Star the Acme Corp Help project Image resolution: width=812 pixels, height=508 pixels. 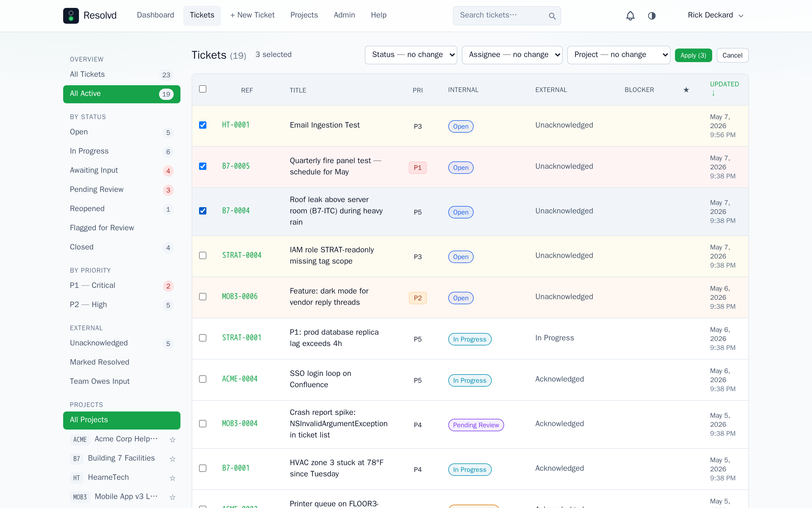[x=173, y=439]
